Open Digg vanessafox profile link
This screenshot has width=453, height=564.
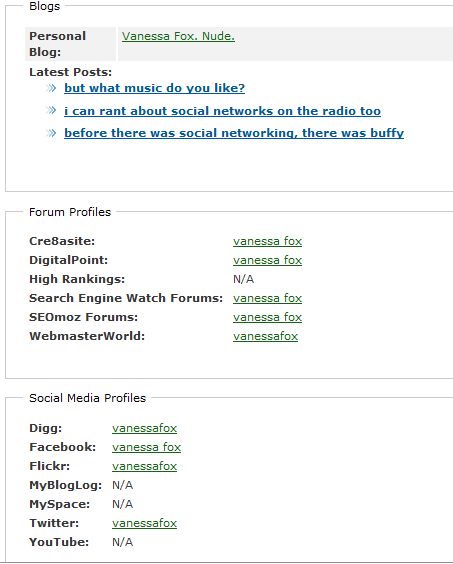[x=144, y=428]
